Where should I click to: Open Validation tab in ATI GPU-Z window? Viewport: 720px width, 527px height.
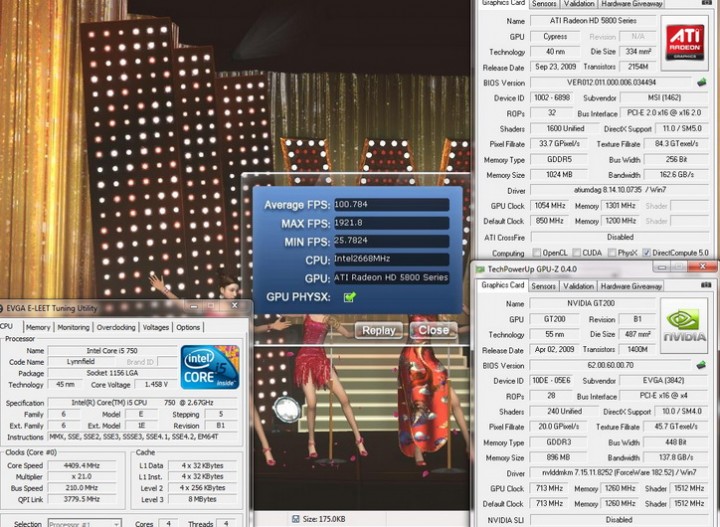pos(579,4)
